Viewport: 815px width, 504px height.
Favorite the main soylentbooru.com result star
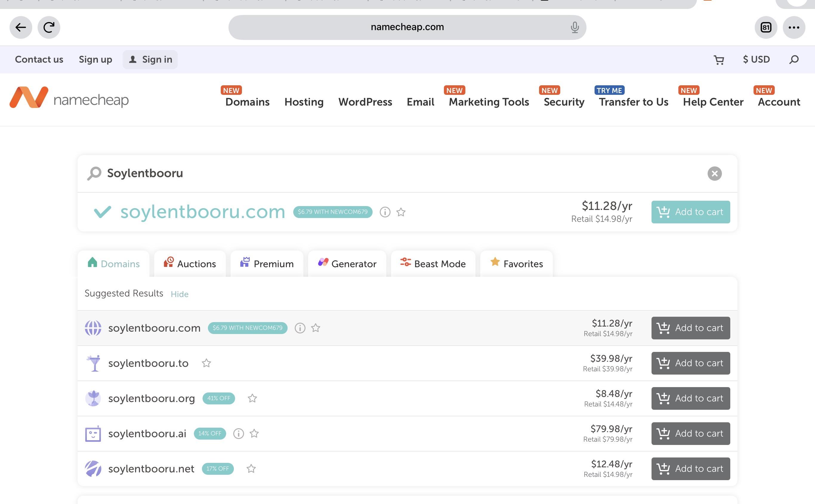click(x=401, y=212)
